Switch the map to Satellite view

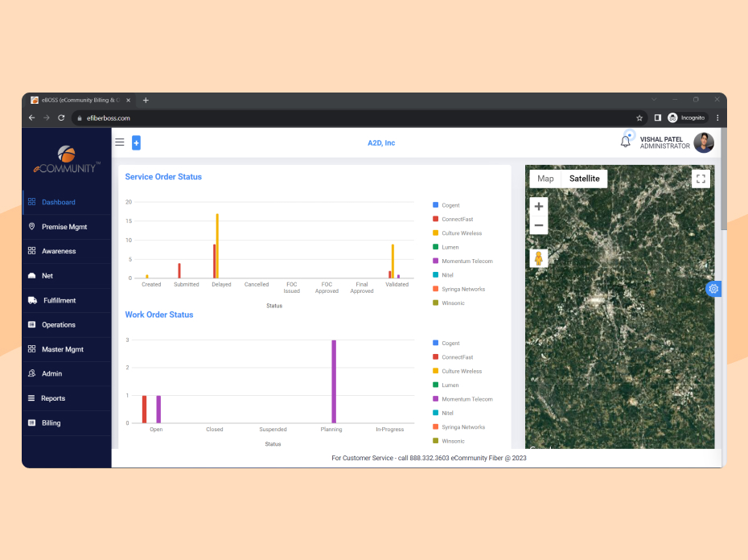click(x=585, y=179)
